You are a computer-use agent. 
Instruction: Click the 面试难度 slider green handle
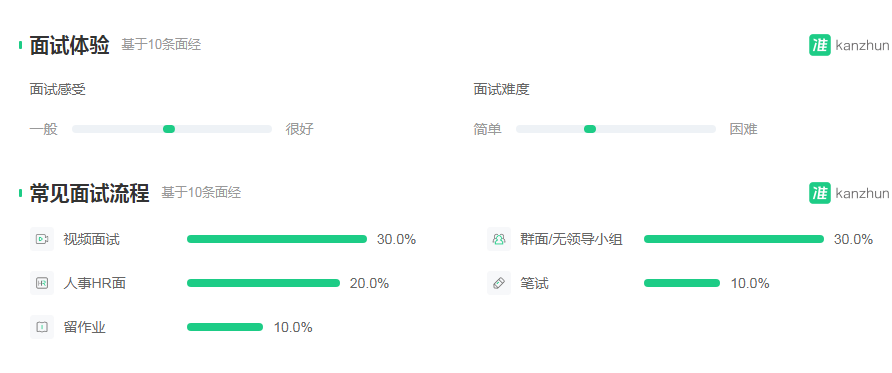point(590,129)
